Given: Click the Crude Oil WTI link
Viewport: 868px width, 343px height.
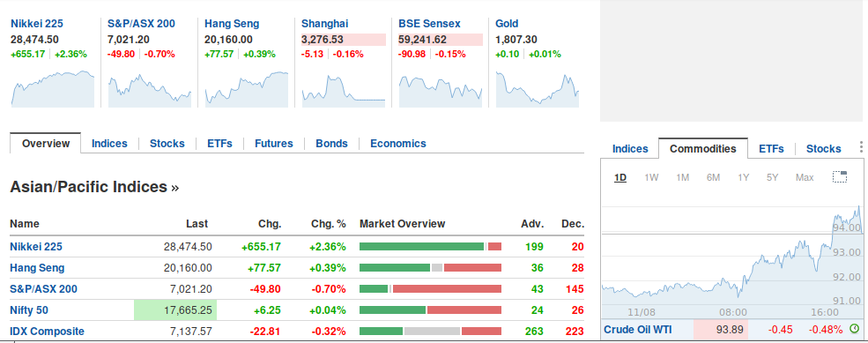Looking at the screenshot, I should (638, 329).
